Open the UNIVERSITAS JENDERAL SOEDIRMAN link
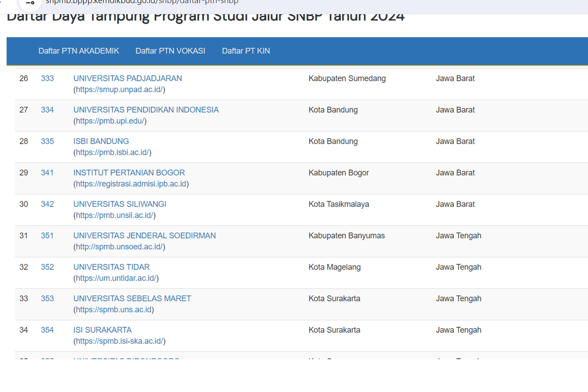The height and width of the screenshot is (392, 588). (x=145, y=235)
